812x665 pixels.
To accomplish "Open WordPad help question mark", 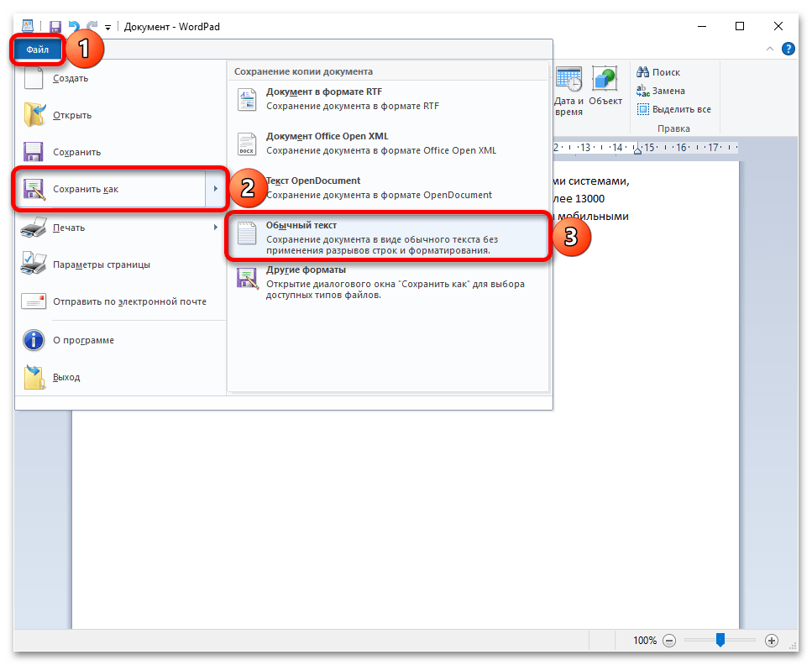I will (x=788, y=49).
